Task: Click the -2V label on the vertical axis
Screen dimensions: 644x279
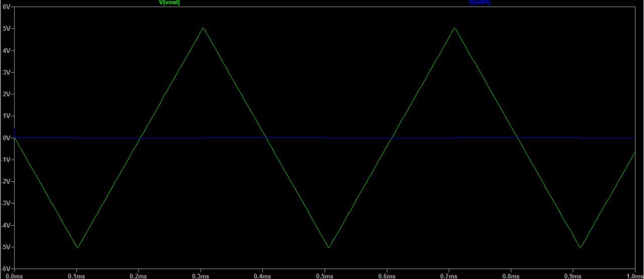Action: coord(6,181)
